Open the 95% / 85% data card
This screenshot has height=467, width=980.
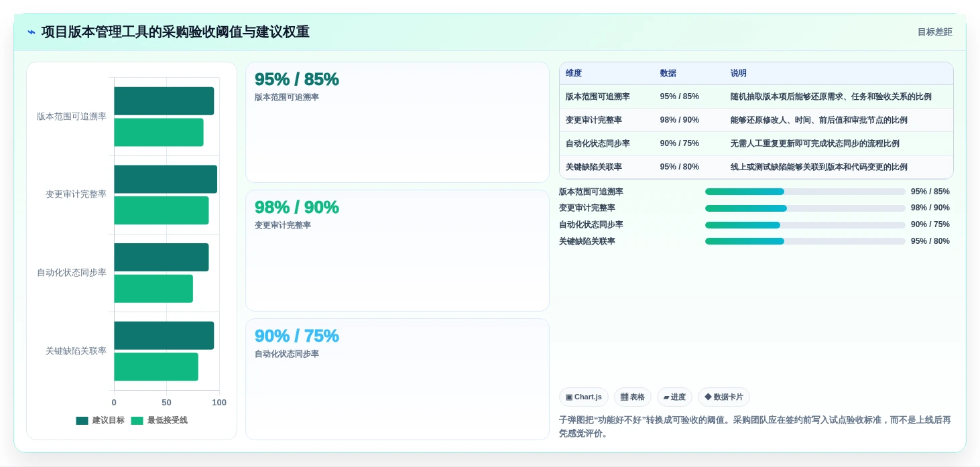coord(397,122)
